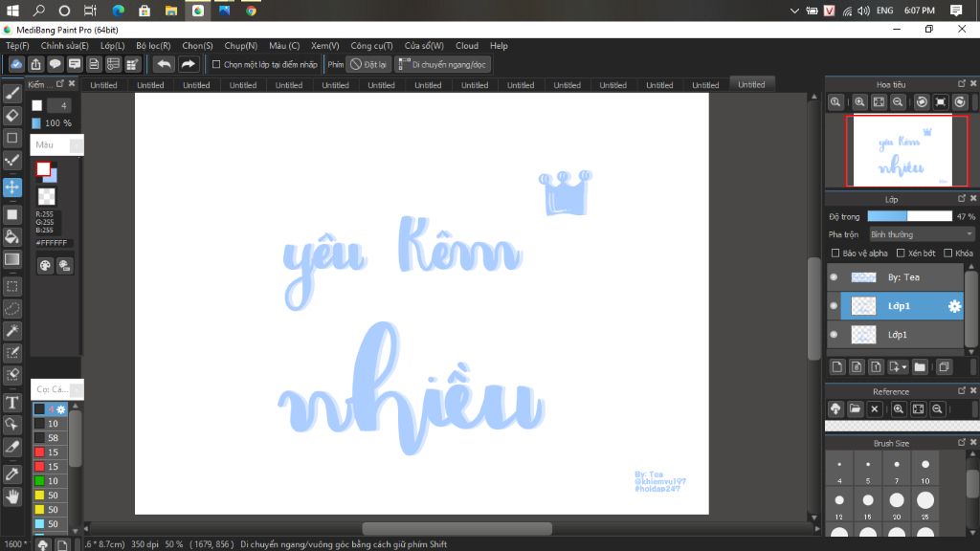
Task: Open the color palette icon
Action: pos(45,266)
